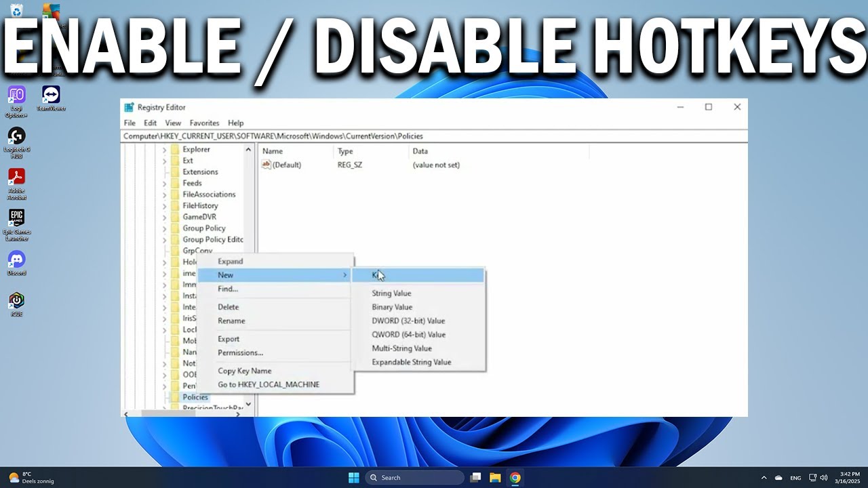Viewport: 868px width, 488px height.
Task: Click the taskbar Search box
Action: tap(414, 478)
